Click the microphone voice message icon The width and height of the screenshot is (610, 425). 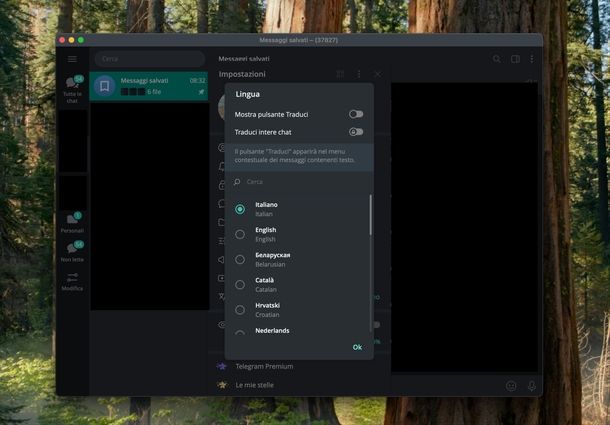click(x=531, y=386)
